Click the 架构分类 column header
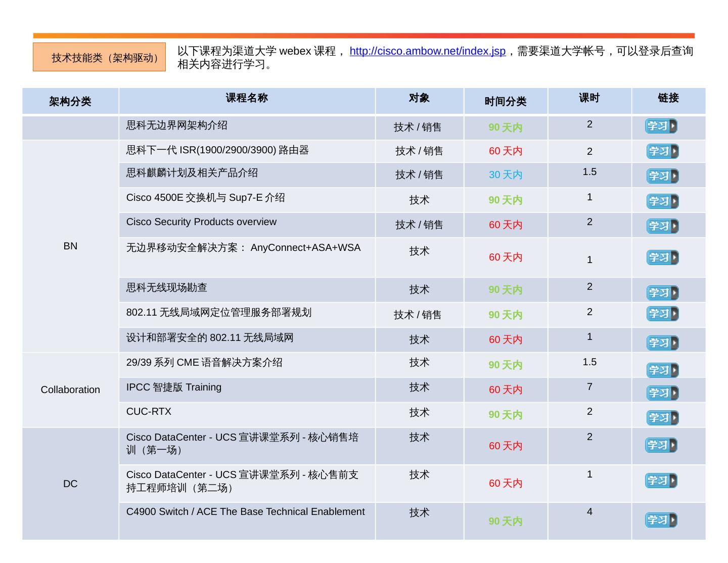Viewport: 728px width, 563px height. tap(70, 101)
